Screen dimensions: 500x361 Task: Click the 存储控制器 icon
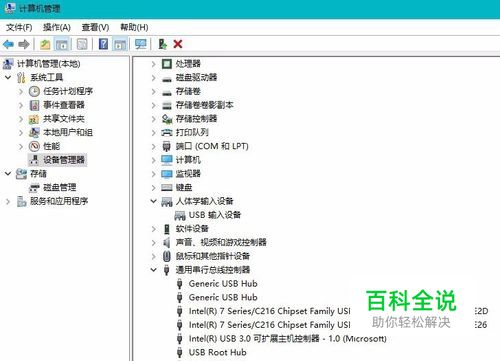(x=167, y=119)
